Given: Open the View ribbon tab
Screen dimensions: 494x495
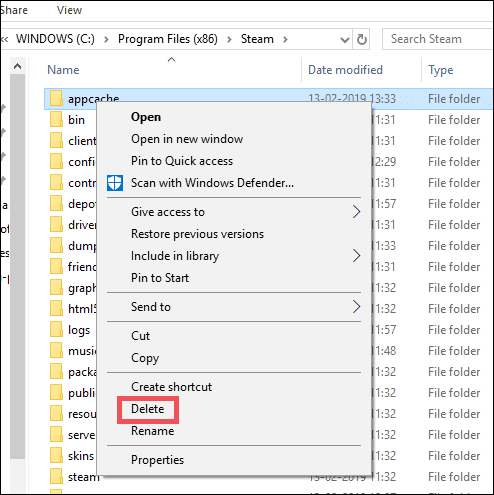Looking at the screenshot, I should [69, 10].
